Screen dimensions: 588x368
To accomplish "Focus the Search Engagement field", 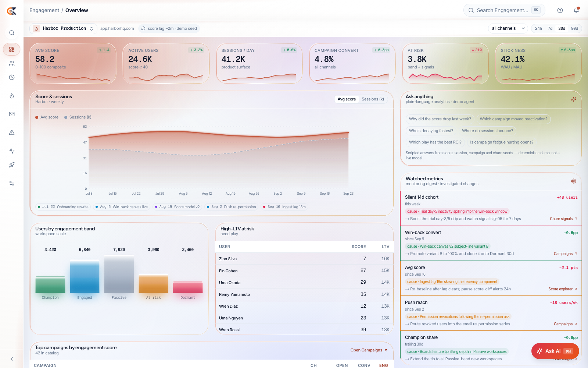I will [x=504, y=10].
